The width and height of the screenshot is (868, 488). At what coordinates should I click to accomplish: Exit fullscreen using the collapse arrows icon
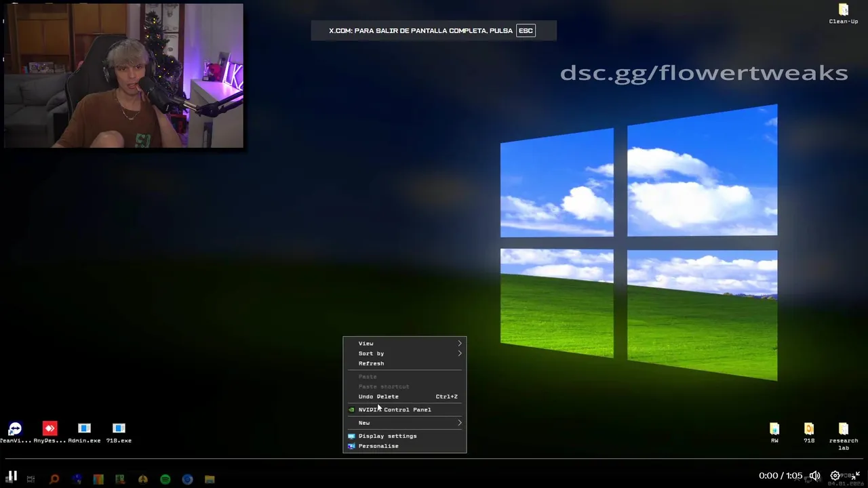coord(855,476)
